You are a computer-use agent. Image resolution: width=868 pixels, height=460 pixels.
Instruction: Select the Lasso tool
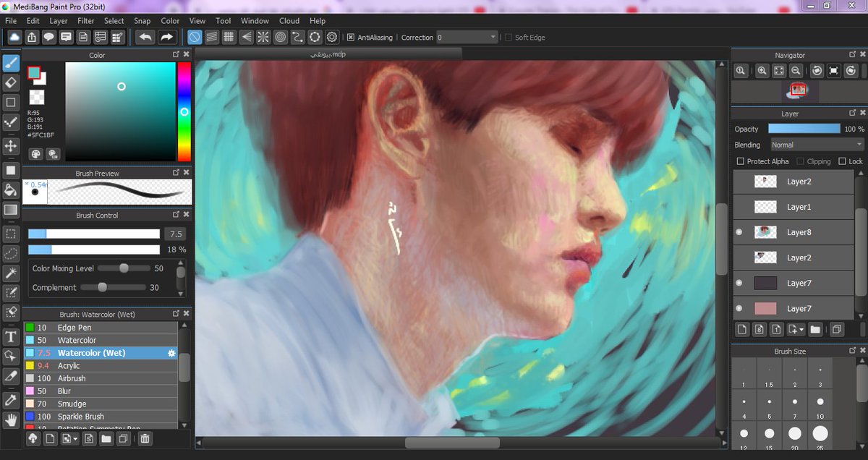(11, 253)
